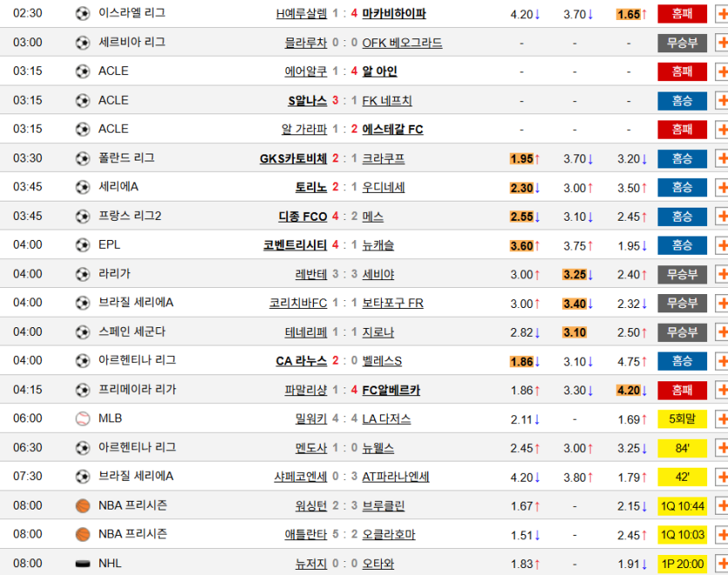Click soccer icon in the 보타포구 FR row
The height and width of the screenshot is (575, 728).
(x=83, y=303)
